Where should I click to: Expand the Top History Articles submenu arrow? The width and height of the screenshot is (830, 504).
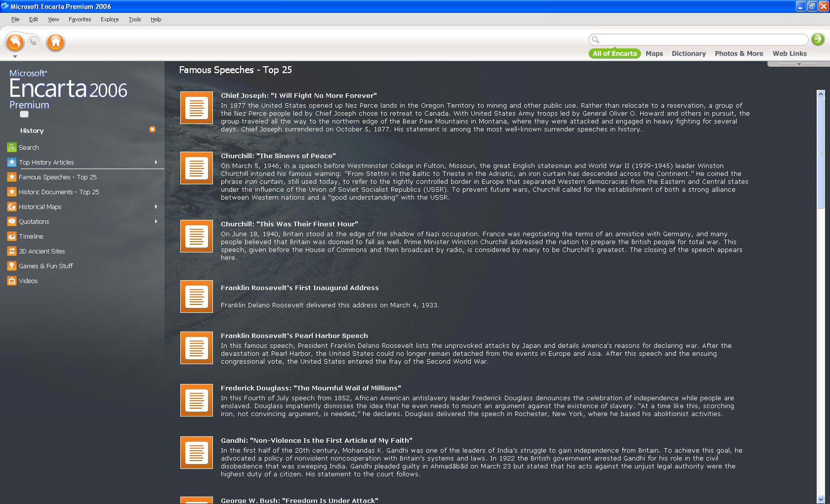(156, 162)
